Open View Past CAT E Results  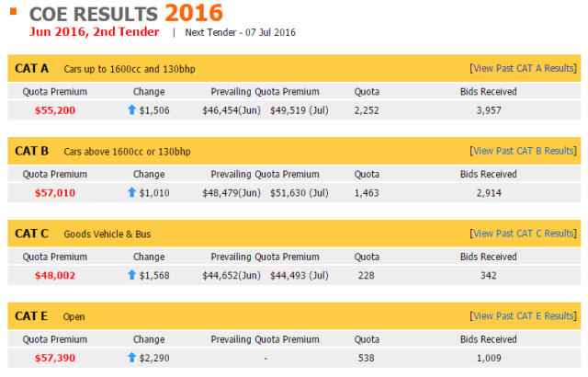click(524, 316)
